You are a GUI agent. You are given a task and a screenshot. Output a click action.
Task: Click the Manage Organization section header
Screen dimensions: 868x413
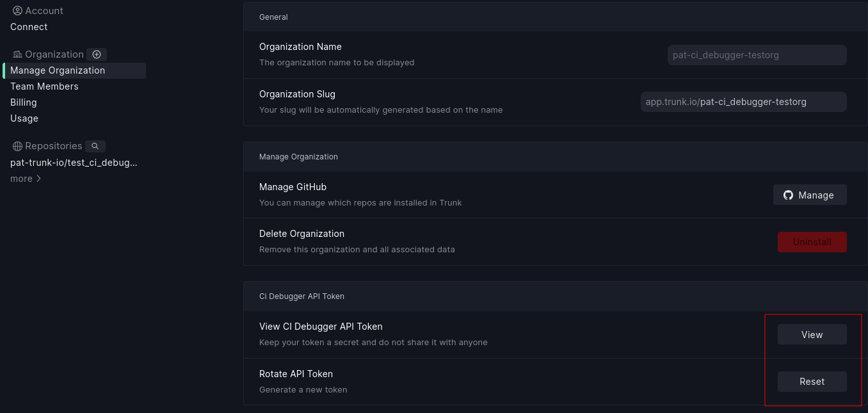[298, 157]
